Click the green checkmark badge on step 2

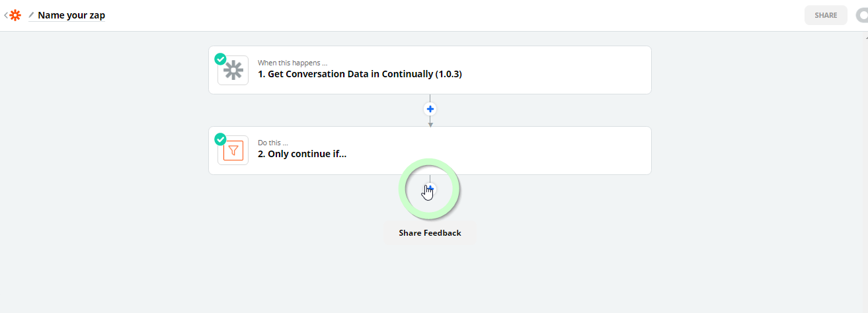[x=220, y=139]
